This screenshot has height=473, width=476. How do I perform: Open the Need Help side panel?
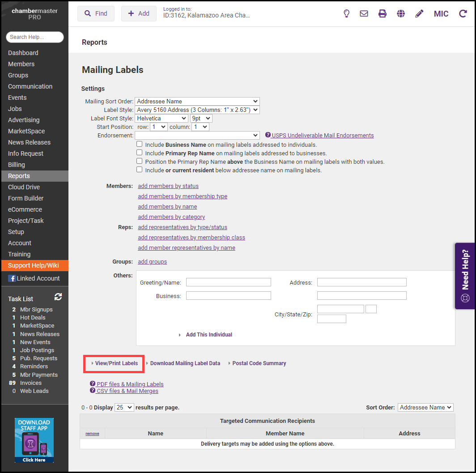tap(465, 276)
